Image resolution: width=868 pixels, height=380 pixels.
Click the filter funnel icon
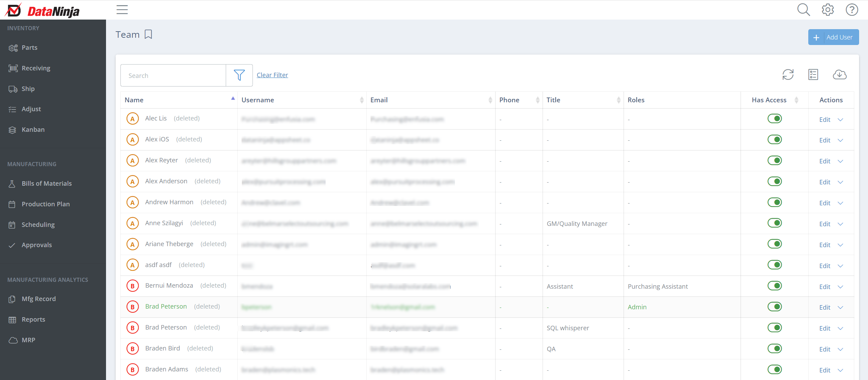(239, 75)
